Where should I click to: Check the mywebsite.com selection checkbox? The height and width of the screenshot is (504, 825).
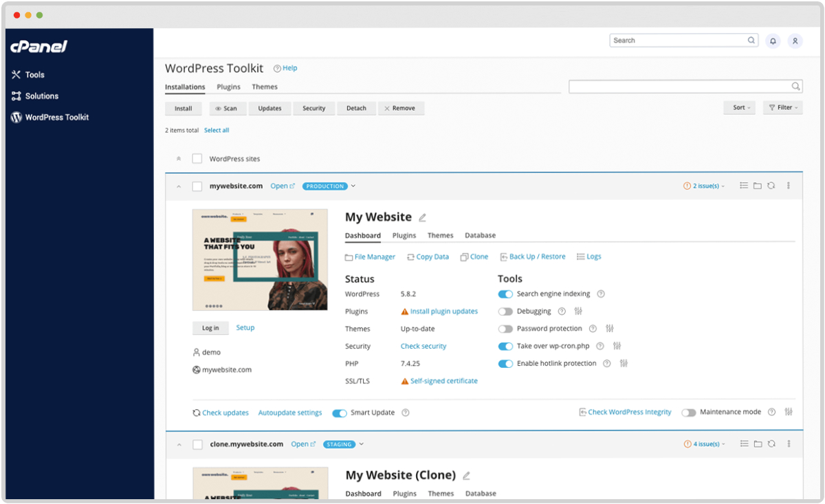[197, 186]
